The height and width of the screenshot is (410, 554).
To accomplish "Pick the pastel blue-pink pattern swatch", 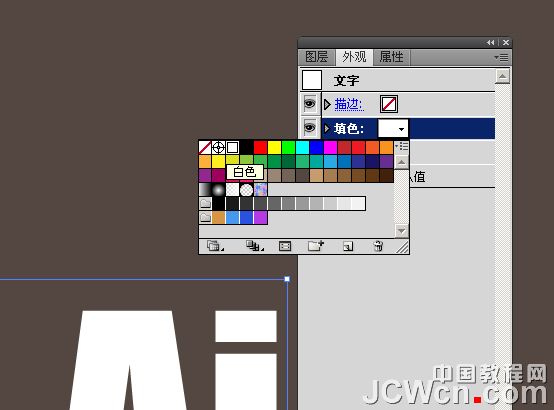I will (260, 190).
